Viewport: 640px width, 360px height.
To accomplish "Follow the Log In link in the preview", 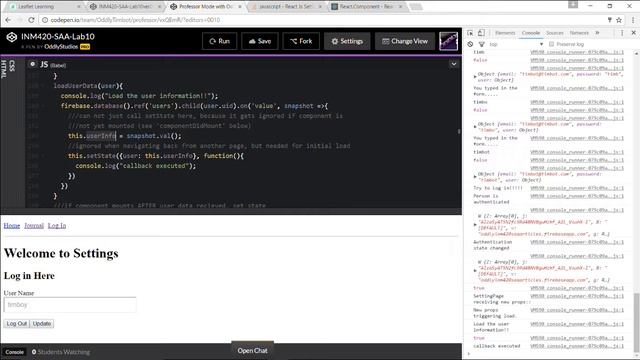I will (57, 225).
